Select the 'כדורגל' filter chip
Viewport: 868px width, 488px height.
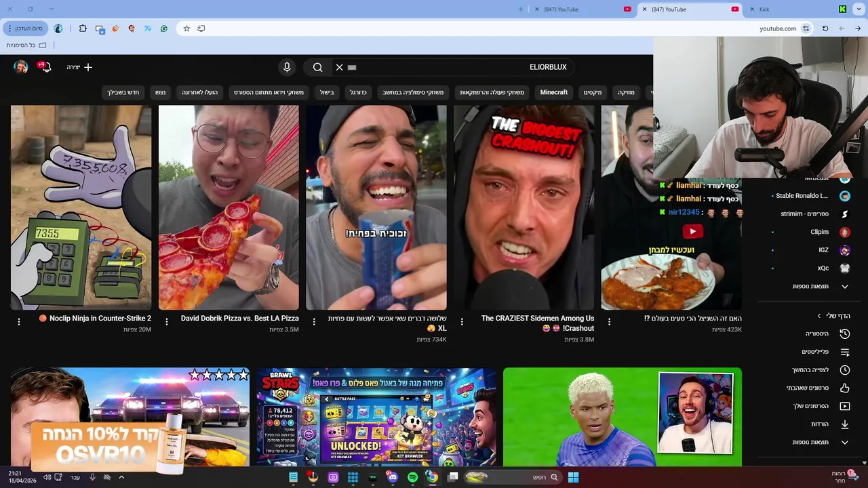click(x=358, y=92)
